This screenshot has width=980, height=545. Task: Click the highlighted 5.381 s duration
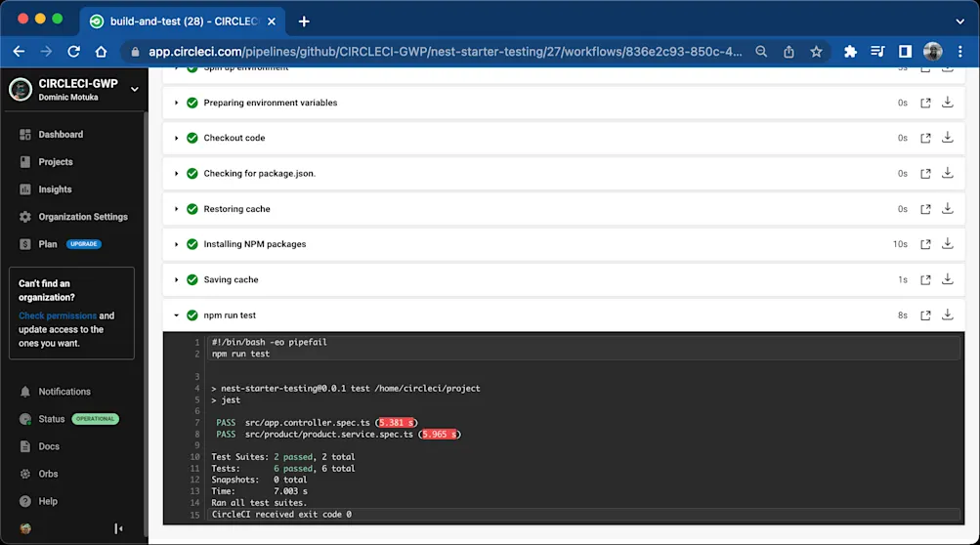pyautogui.click(x=397, y=423)
